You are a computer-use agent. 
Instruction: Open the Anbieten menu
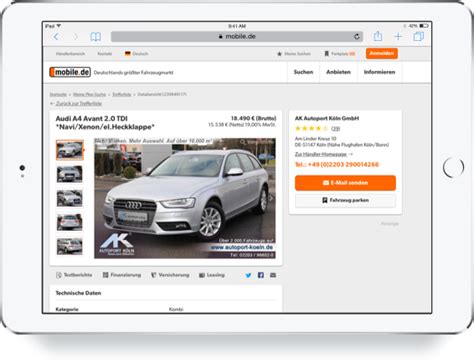(338, 72)
